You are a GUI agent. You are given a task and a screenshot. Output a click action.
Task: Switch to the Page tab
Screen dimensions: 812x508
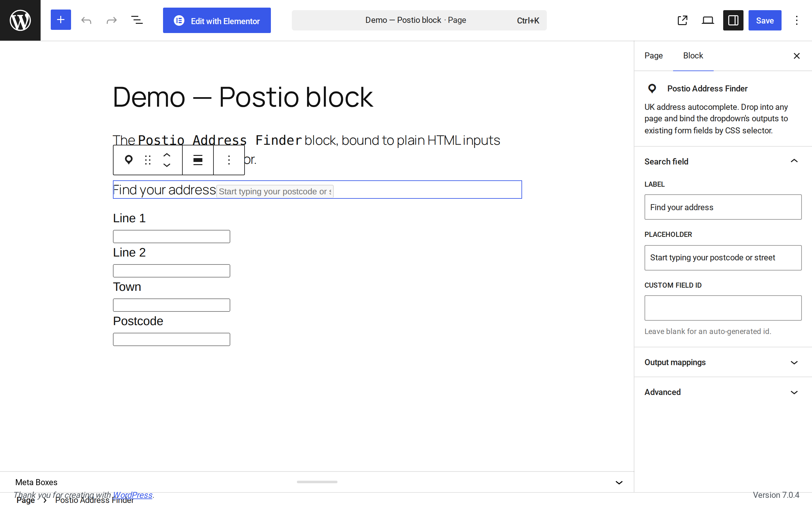[x=653, y=56]
